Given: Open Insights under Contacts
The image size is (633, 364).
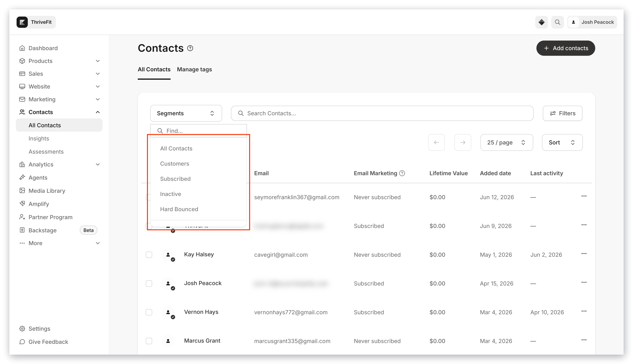Looking at the screenshot, I should [39, 138].
